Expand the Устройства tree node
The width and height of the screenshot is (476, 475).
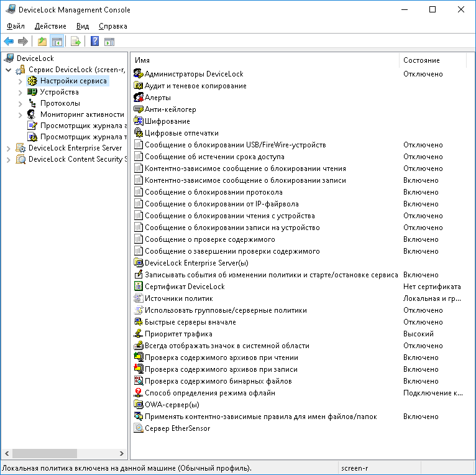pos(20,93)
